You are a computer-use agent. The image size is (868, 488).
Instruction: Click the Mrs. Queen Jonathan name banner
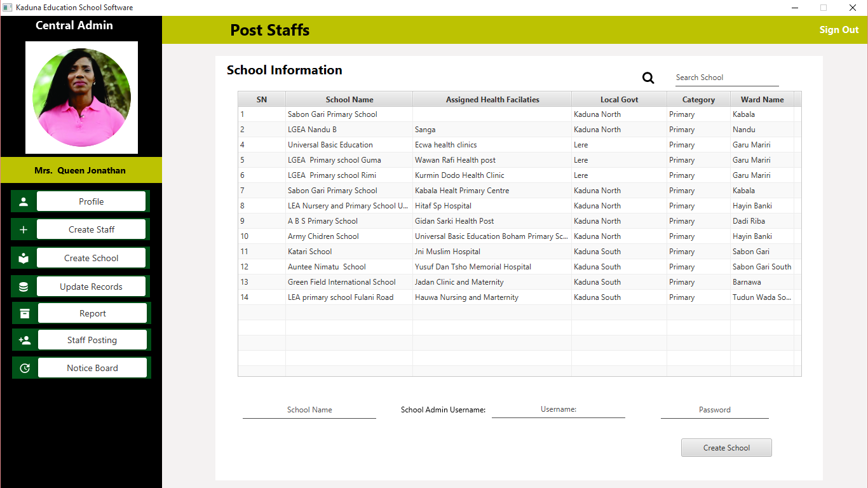coord(81,170)
